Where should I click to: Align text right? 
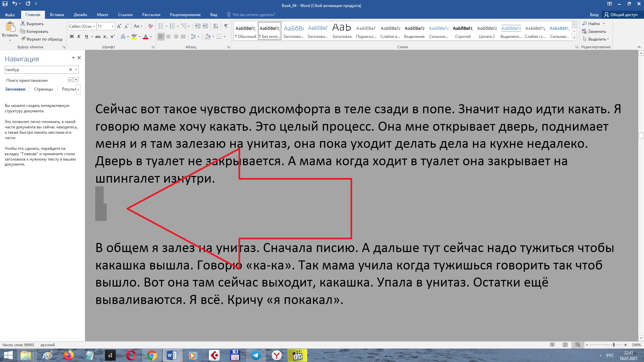176,37
